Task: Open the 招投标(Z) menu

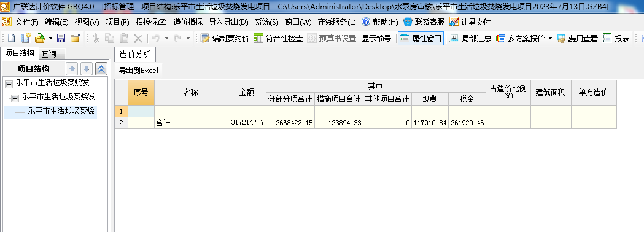Action: (151, 22)
